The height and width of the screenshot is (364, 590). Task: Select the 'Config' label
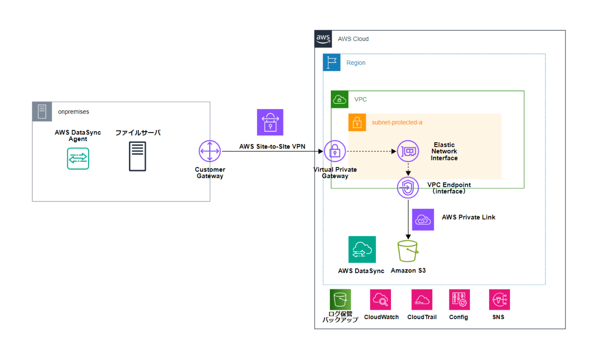coord(458,317)
